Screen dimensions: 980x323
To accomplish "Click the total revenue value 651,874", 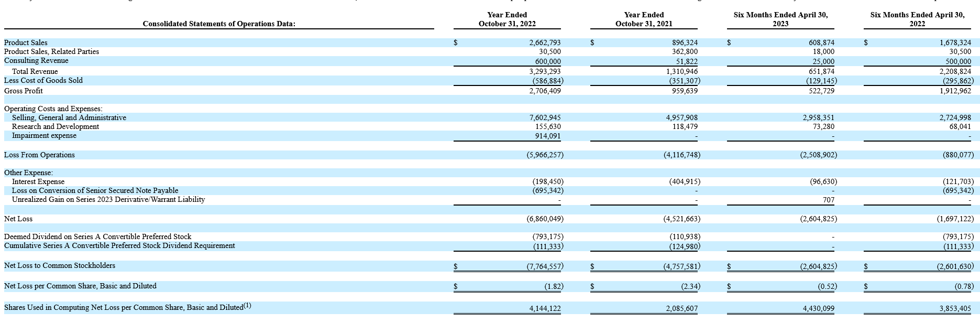I will pos(821,71).
